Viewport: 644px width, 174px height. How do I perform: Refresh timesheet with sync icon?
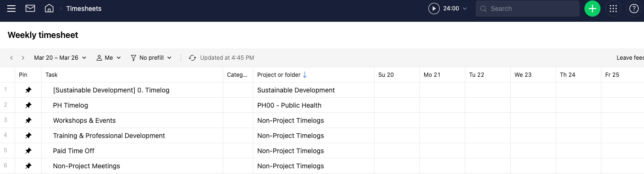[x=192, y=58]
